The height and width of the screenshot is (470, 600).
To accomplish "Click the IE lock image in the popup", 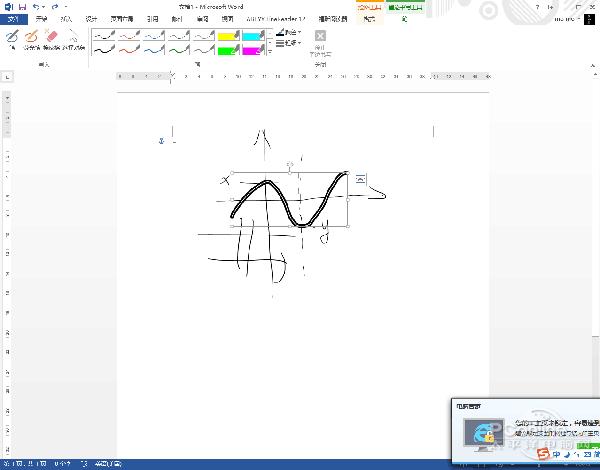I will 484,434.
